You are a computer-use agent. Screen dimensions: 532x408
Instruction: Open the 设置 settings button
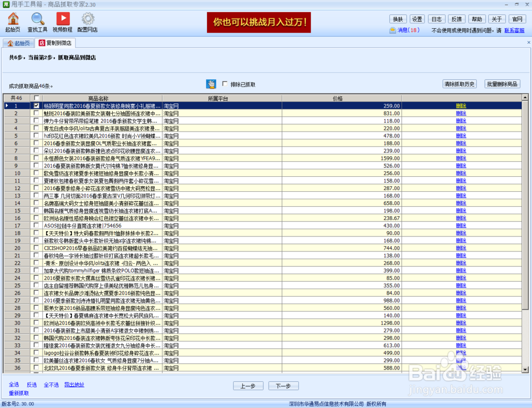pos(417,19)
